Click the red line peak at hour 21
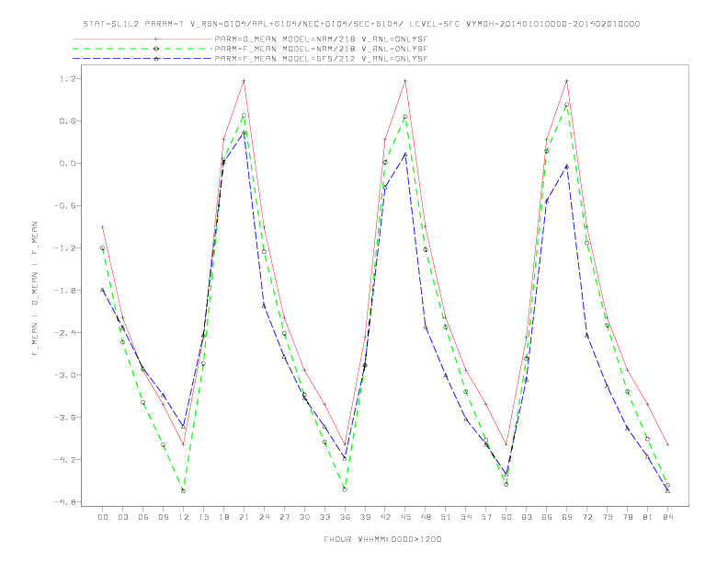 (244, 81)
